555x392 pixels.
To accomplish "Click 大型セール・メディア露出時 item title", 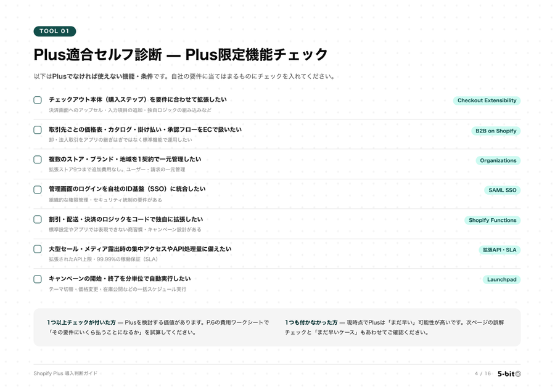I will click(140, 249).
